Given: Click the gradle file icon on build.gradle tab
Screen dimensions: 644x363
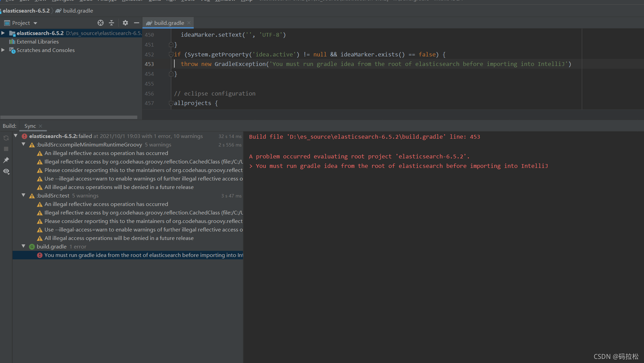Looking at the screenshot, I should pos(149,23).
